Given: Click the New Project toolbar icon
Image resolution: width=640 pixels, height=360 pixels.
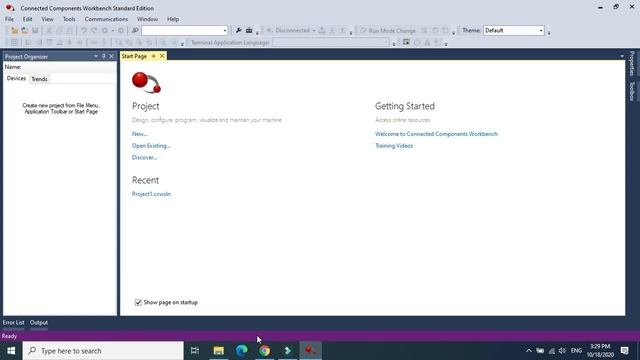Looking at the screenshot, I should (x=14, y=31).
